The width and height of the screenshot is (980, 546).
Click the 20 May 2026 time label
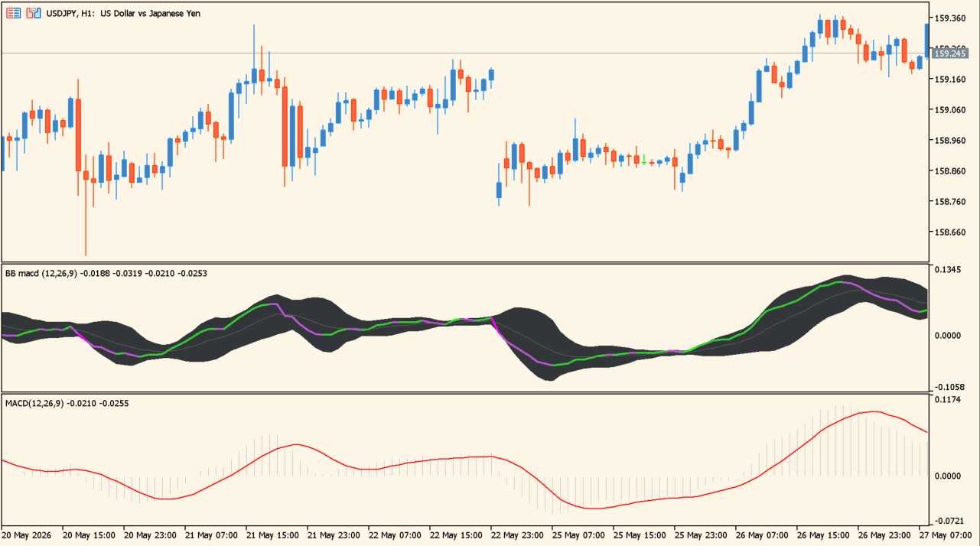27,535
